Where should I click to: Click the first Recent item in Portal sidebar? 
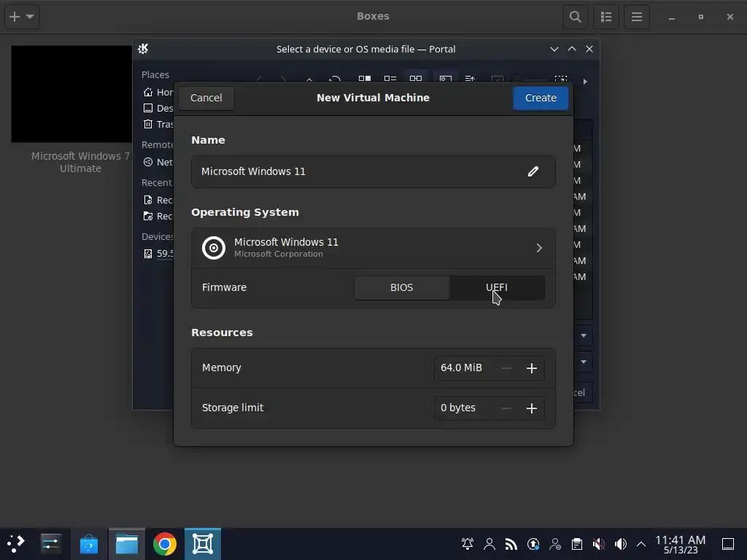(x=158, y=200)
